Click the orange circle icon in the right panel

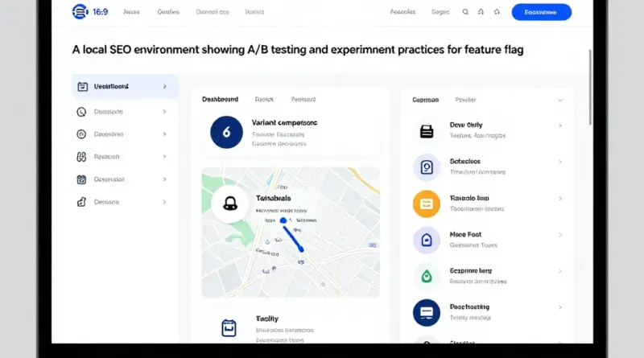click(427, 204)
